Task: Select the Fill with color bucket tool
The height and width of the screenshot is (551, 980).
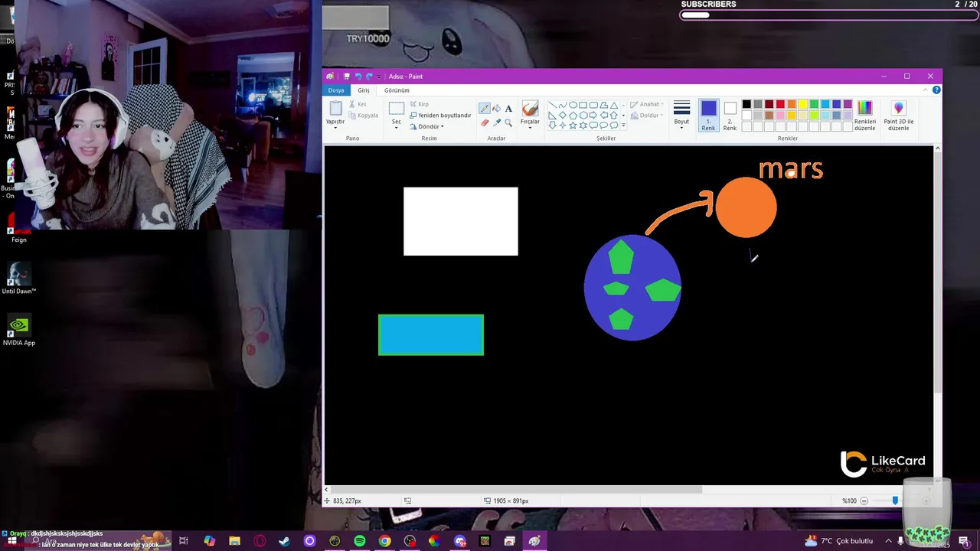Action: pos(496,109)
